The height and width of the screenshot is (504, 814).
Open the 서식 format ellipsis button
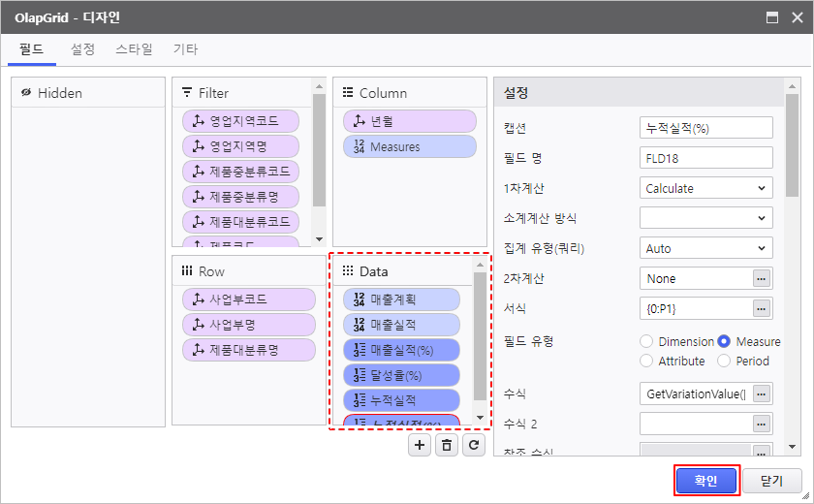tap(763, 308)
